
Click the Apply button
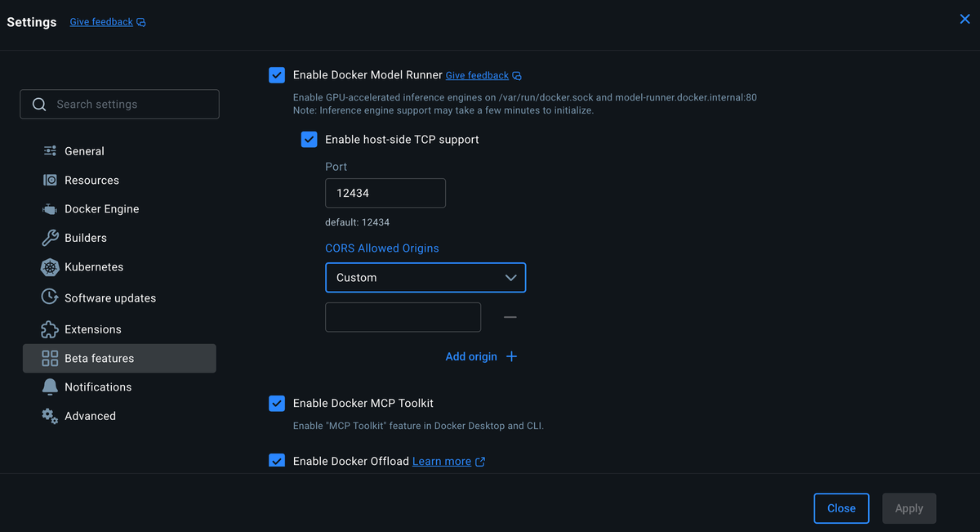[909, 507]
